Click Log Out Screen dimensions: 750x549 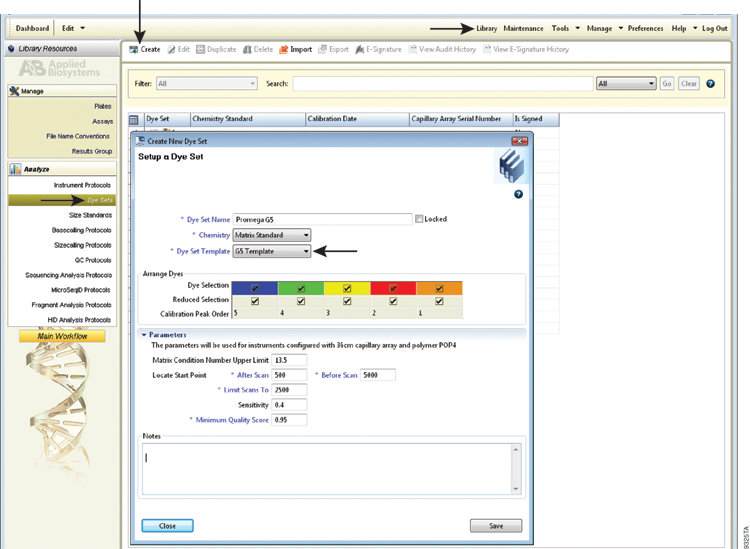click(x=715, y=29)
